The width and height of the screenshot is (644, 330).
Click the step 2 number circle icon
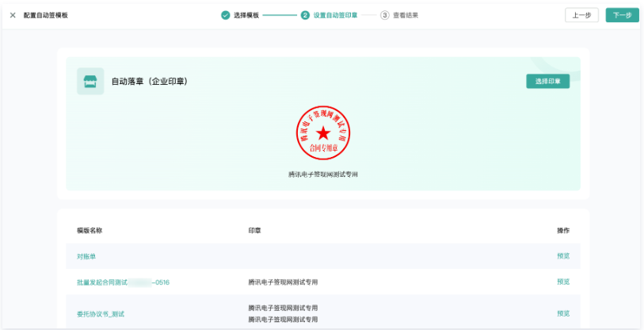pos(306,15)
